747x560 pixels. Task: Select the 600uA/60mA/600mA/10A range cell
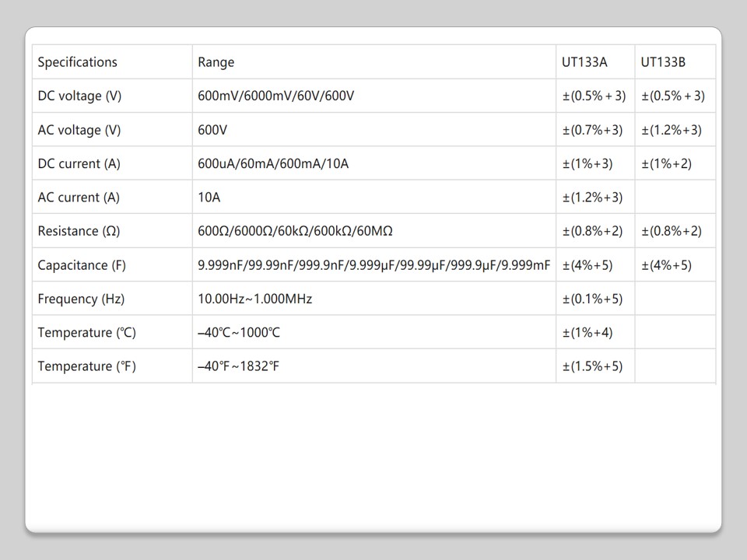273,164
